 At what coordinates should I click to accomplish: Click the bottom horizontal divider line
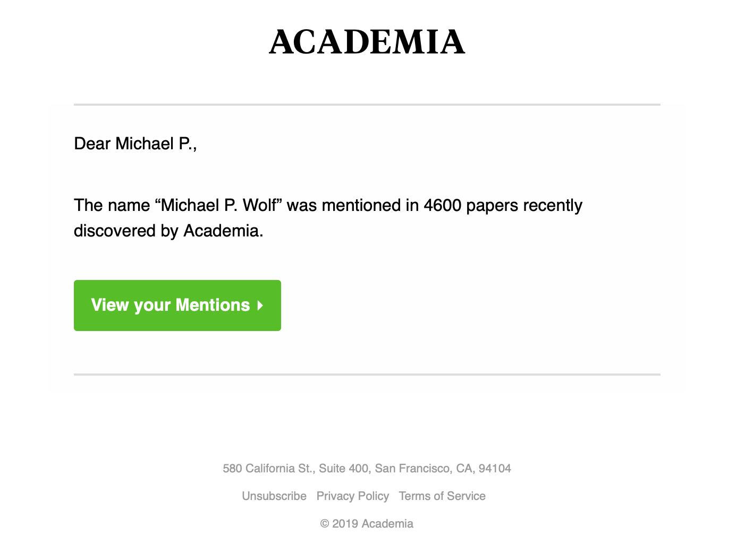[367, 375]
